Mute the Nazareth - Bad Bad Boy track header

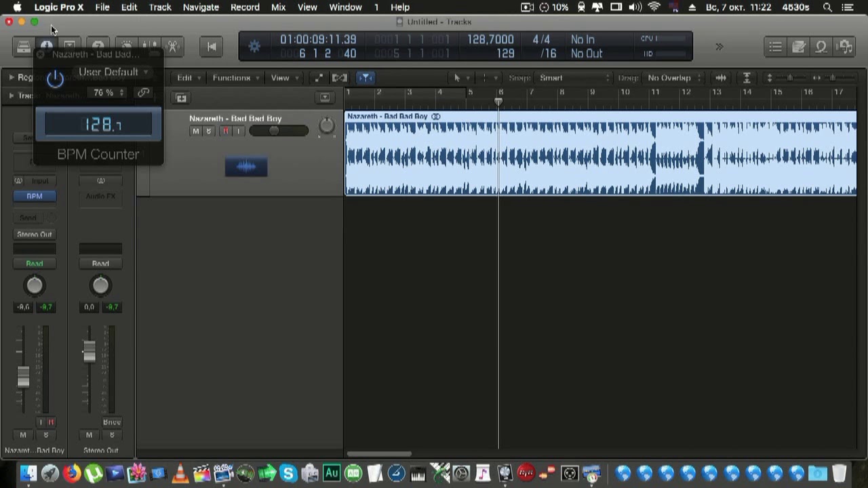click(196, 131)
